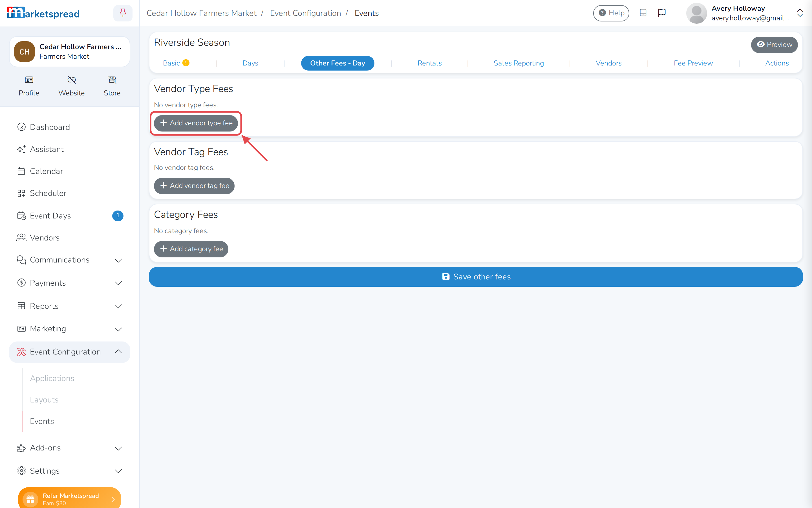This screenshot has width=812, height=508.
Task: Open Calendar from the sidebar
Action: [x=69, y=171]
